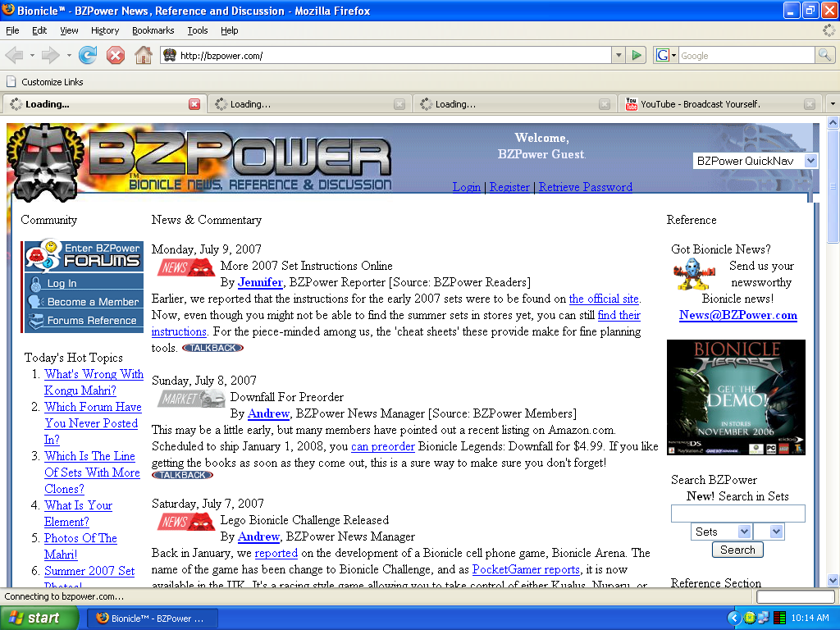The width and height of the screenshot is (840, 630).
Task: Open the Sets search category dropdown
Action: tap(721, 532)
